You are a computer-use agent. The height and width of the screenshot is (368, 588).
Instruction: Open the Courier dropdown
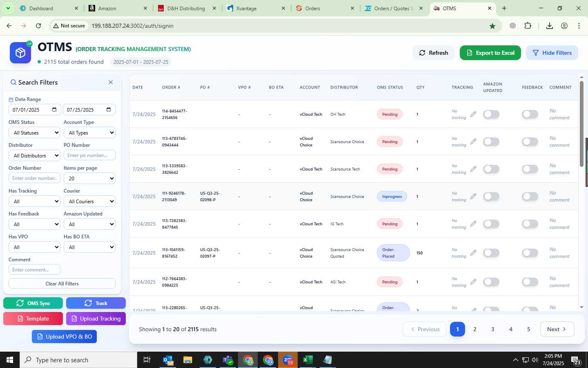89,201
